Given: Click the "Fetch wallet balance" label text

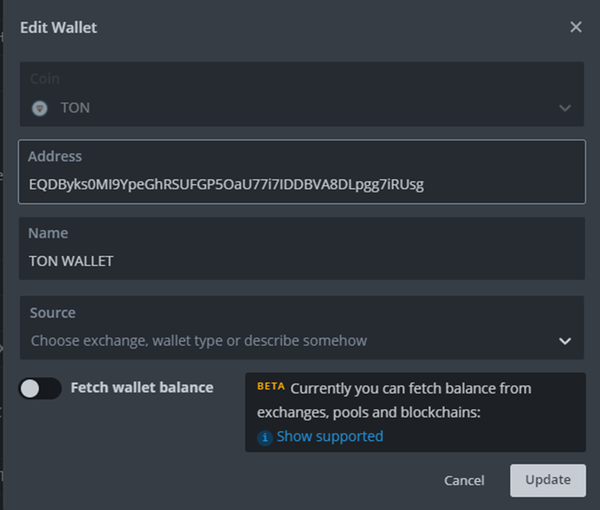Looking at the screenshot, I should [x=142, y=387].
